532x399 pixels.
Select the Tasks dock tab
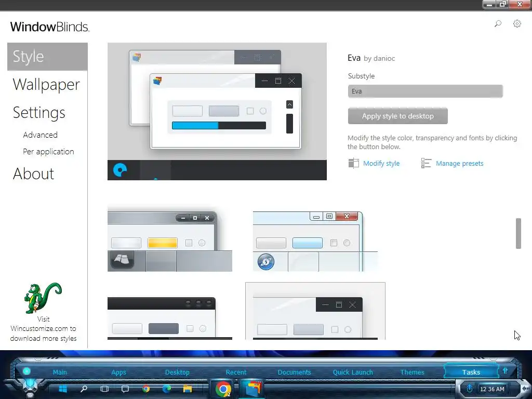pyautogui.click(x=471, y=372)
